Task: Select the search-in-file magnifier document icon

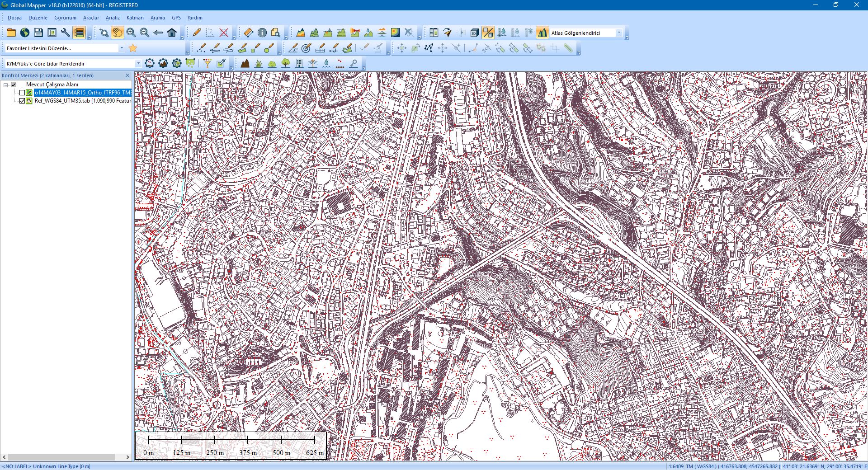Action: click(x=276, y=33)
